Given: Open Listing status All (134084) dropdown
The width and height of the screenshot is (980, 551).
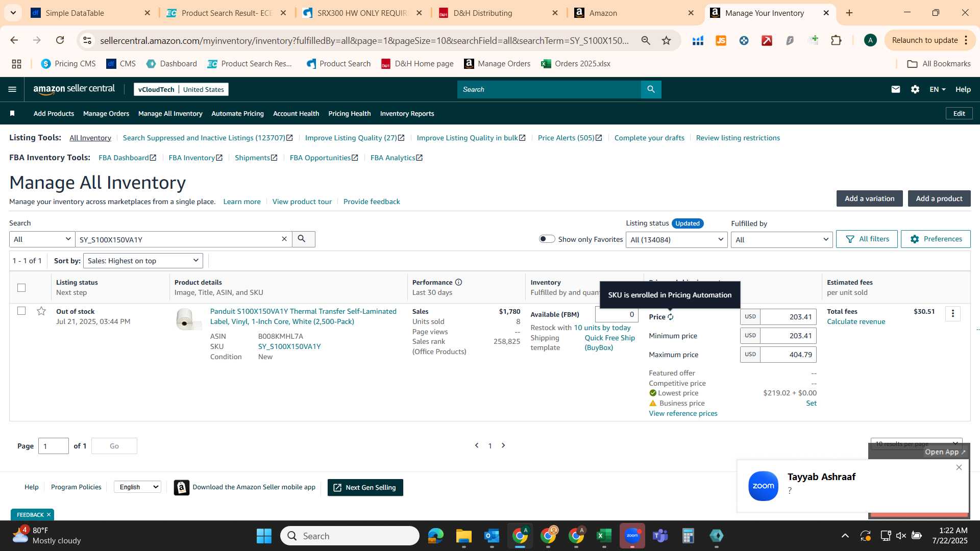Looking at the screenshot, I should [676, 240].
